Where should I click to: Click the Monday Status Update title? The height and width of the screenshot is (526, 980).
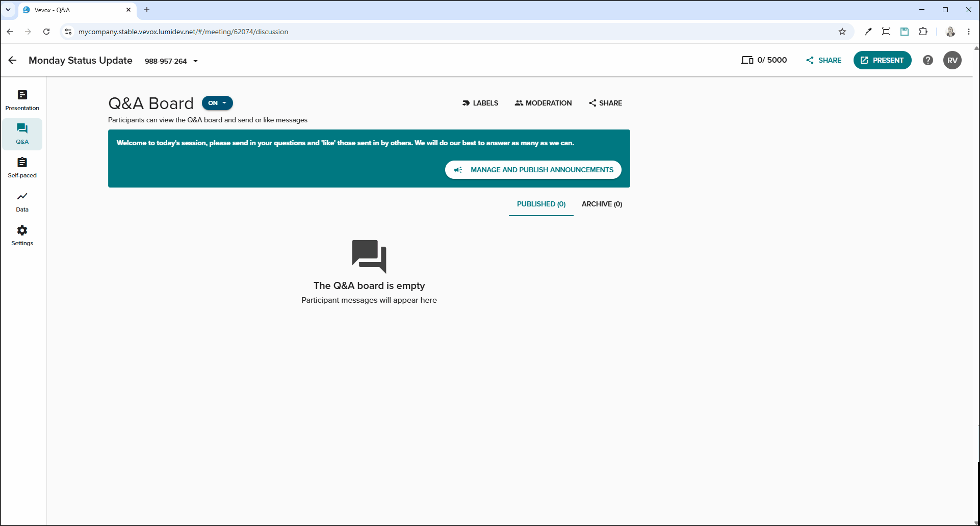click(x=81, y=60)
